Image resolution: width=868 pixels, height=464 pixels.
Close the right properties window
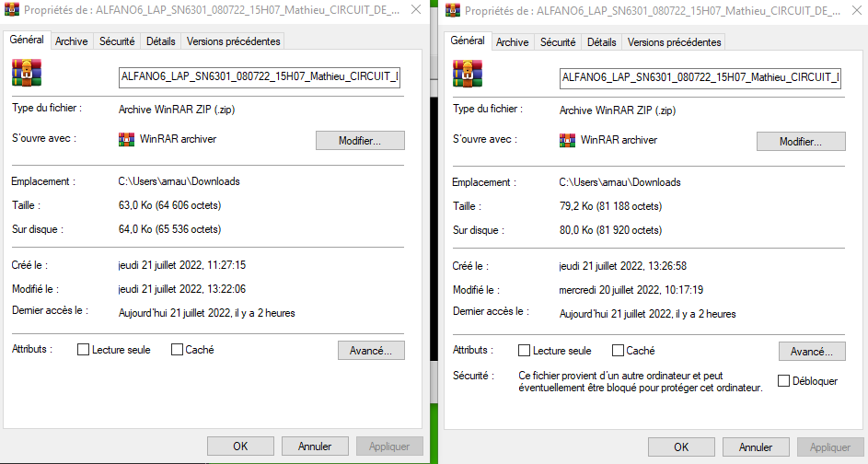pos(856,10)
